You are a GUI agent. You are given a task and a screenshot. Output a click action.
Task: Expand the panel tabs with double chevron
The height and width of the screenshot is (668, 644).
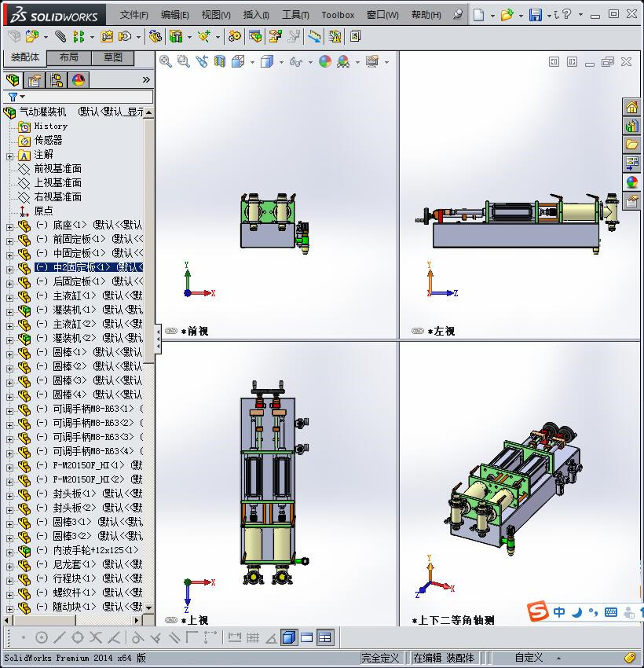pyautogui.click(x=146, y=79)
